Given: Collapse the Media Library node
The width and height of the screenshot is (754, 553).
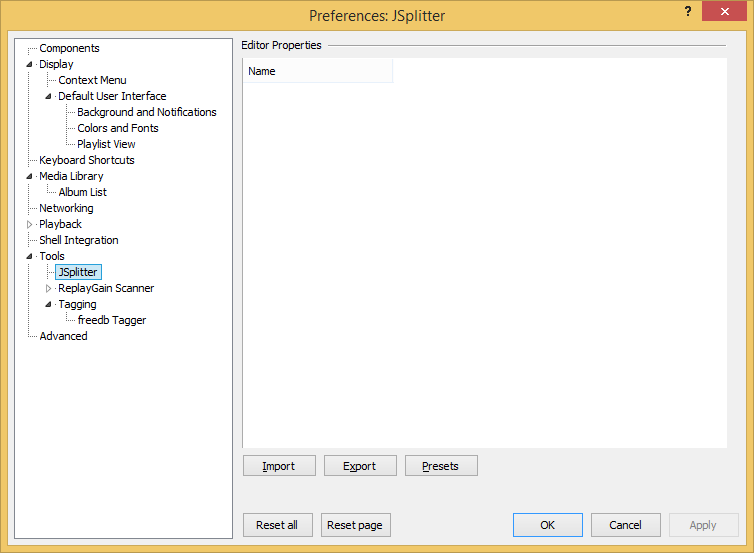Looking at the screenshot, I should point(29,176).
